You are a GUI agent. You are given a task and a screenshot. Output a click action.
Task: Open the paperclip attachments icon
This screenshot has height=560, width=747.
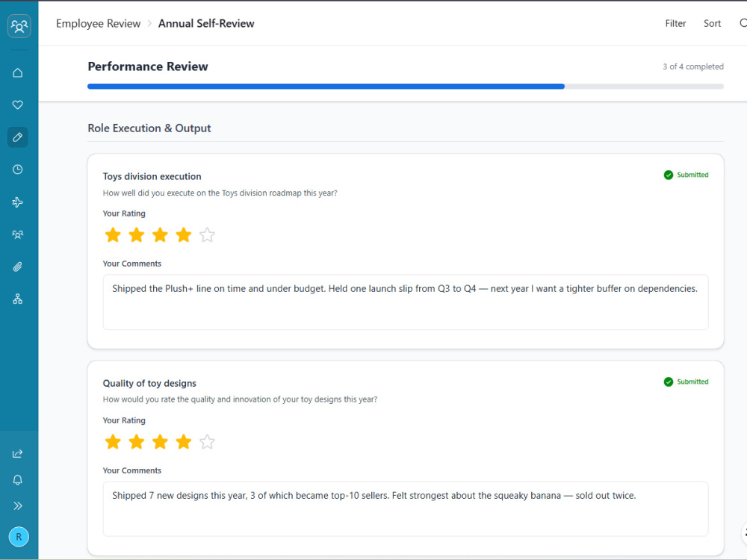[18, 267]
